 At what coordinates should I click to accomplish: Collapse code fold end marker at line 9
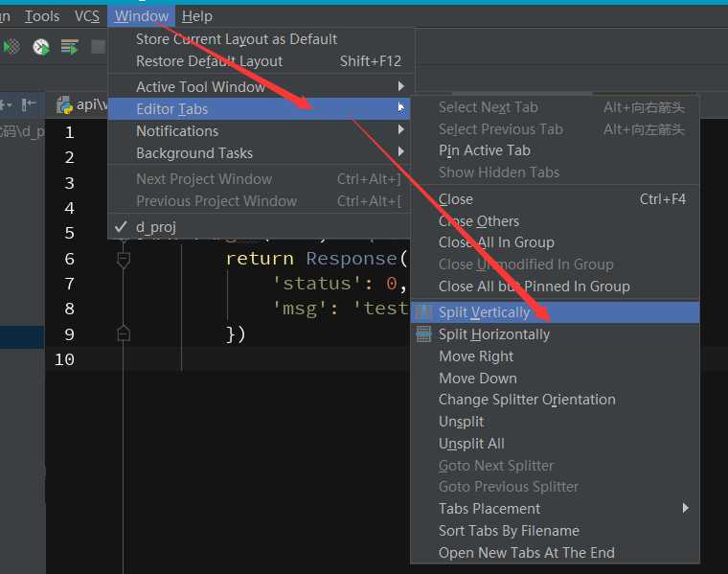(x=123, y=333)
